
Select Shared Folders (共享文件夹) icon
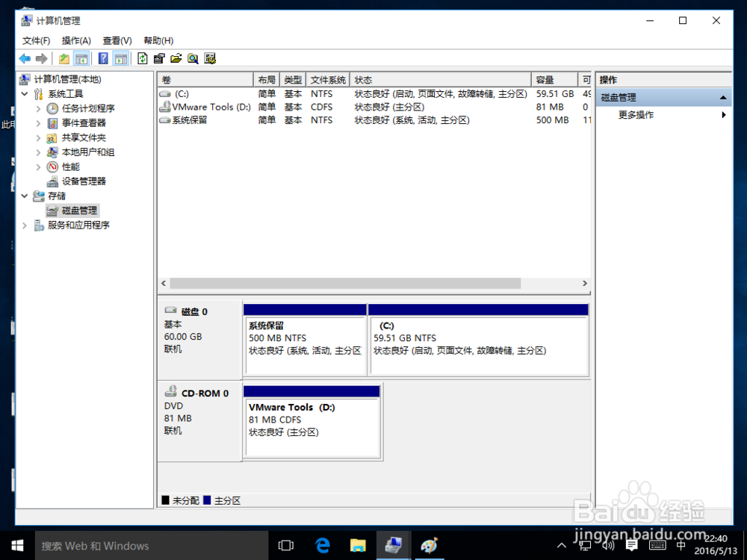click(52, 138)
